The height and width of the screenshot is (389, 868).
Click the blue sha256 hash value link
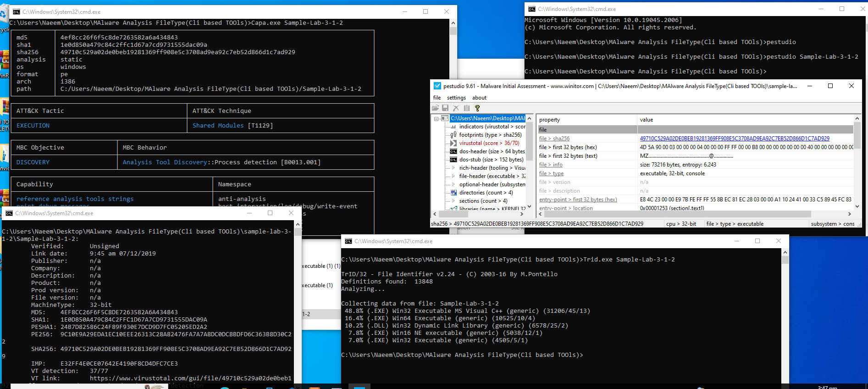click(734, 139)
